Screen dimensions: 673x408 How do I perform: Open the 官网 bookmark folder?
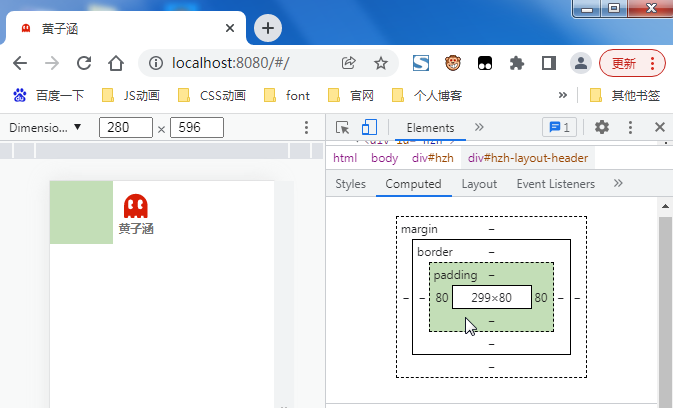(x=351, y=95)
